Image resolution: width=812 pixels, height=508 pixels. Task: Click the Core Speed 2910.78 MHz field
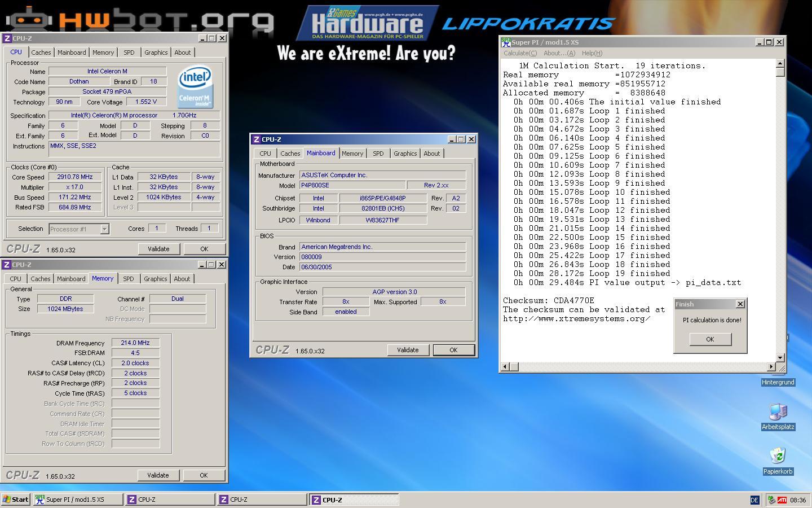pyautogui.click(x=75, y=177)
